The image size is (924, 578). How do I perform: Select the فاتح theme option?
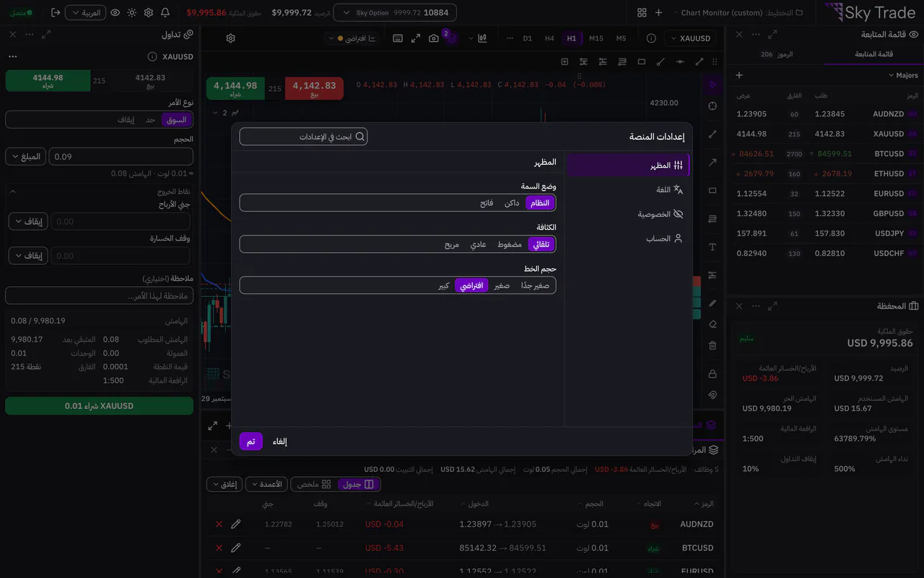[487, 203]
